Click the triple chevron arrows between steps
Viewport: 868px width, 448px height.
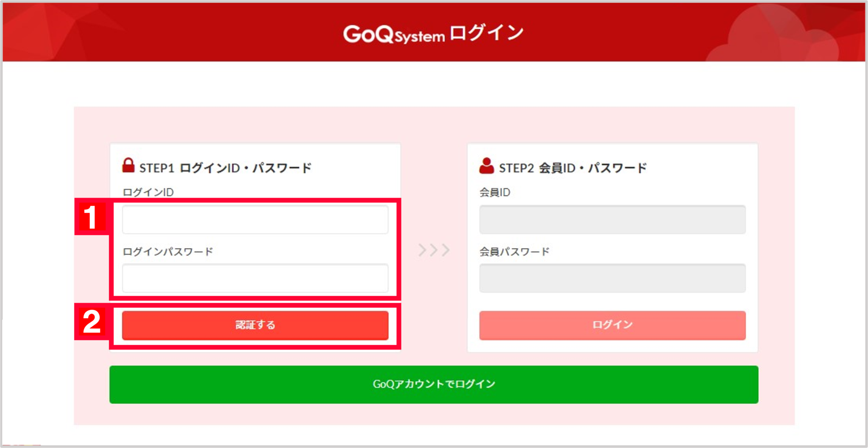click(x=434, y=250)
